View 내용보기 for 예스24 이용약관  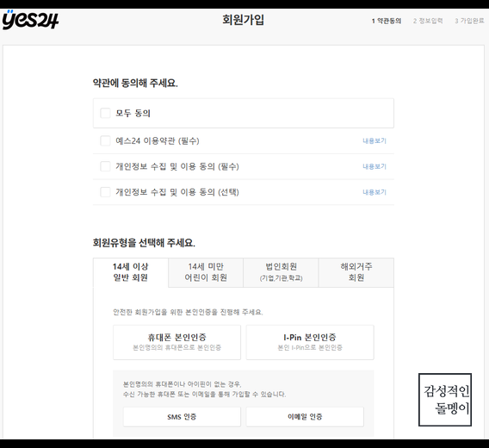[374, 140]
